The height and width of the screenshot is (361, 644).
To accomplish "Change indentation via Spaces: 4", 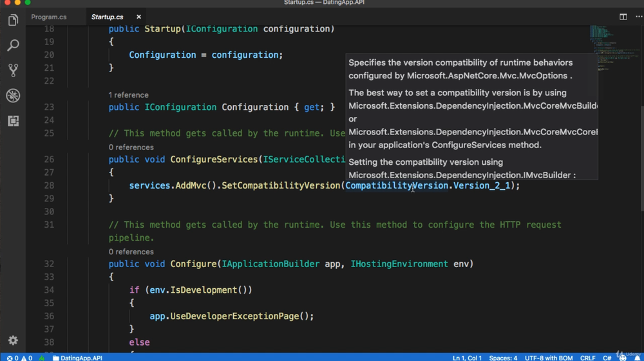I will click(503, 358).
